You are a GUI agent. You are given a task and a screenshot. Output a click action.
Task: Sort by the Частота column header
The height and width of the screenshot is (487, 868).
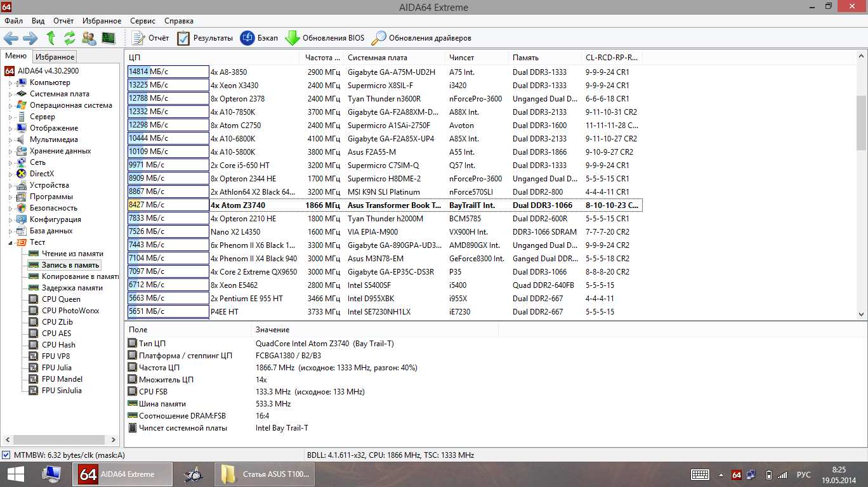coord(321,57)
